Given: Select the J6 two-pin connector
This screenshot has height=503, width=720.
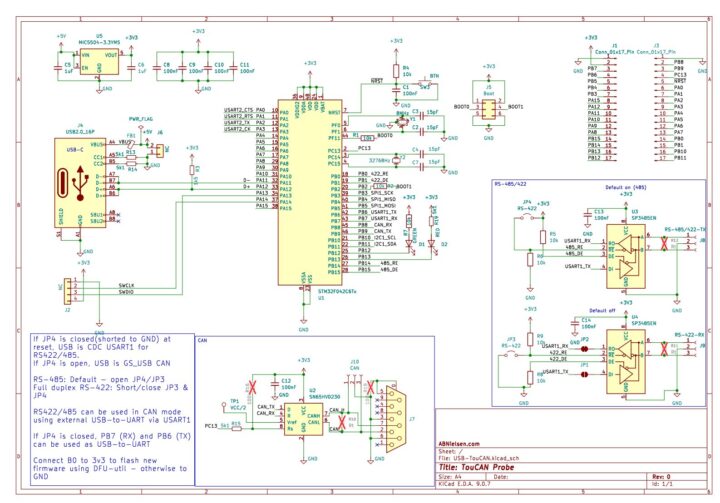Looking at the screenshot, I should click(159, 149).
